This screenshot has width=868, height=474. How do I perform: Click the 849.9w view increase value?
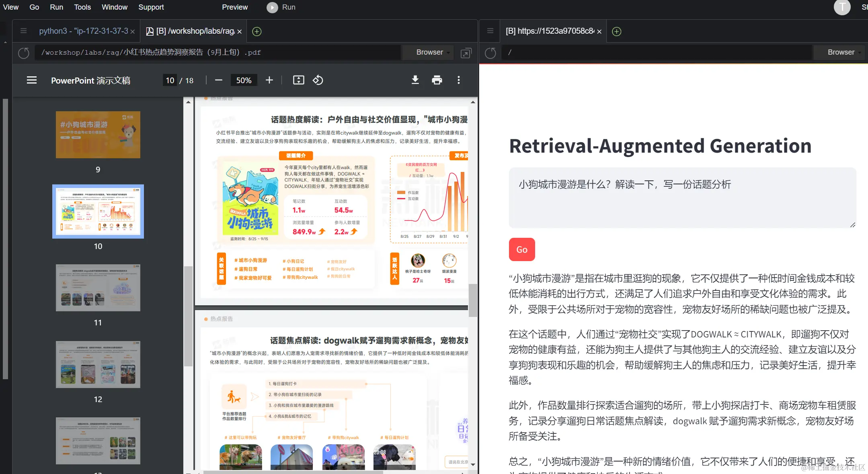point(304,232)
